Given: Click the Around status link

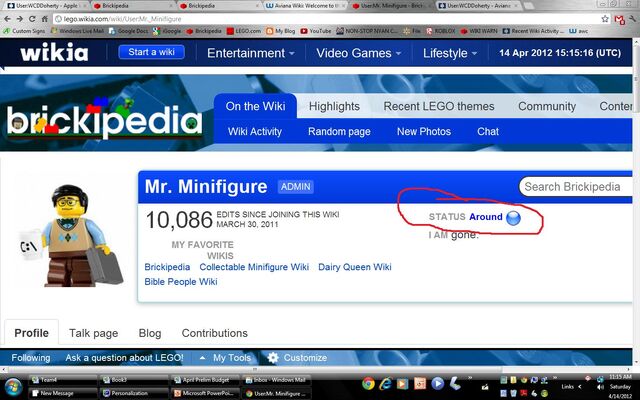Looking at the screenshot, I should click(486, 217).
